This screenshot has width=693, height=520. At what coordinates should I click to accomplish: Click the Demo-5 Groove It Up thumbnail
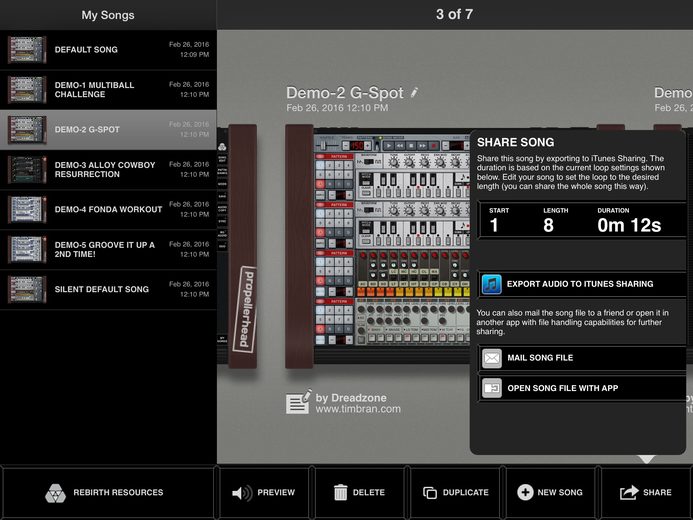coord(27,250)
